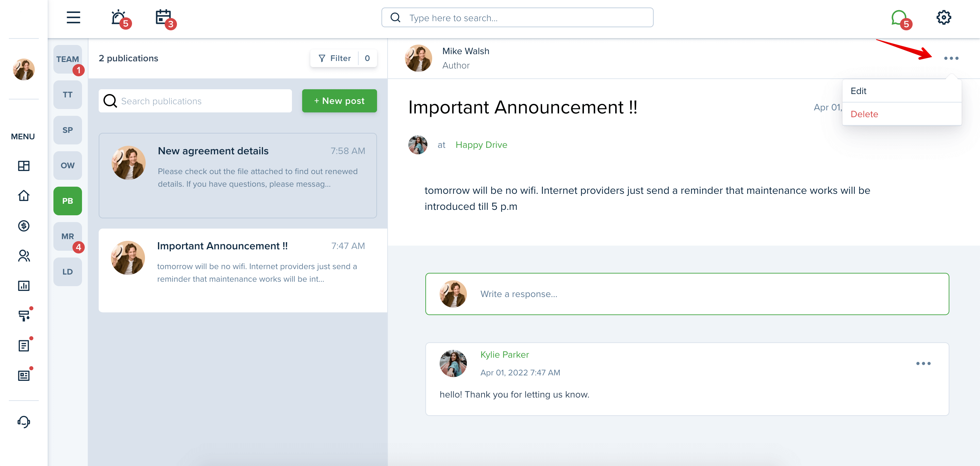Image resolution: width=980 pixels, height=466 pixels.
Task: Open dashboard grid icon in menu
Action: tap(23, 166)
